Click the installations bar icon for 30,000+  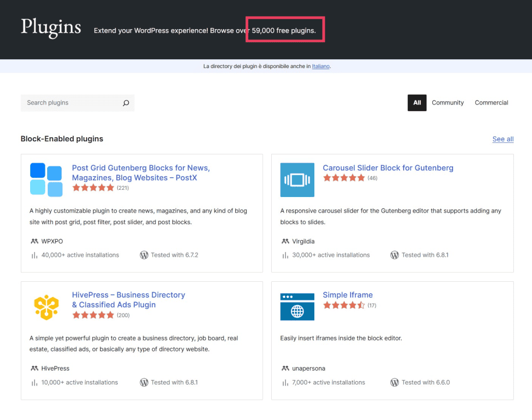[x=285, y=255]
